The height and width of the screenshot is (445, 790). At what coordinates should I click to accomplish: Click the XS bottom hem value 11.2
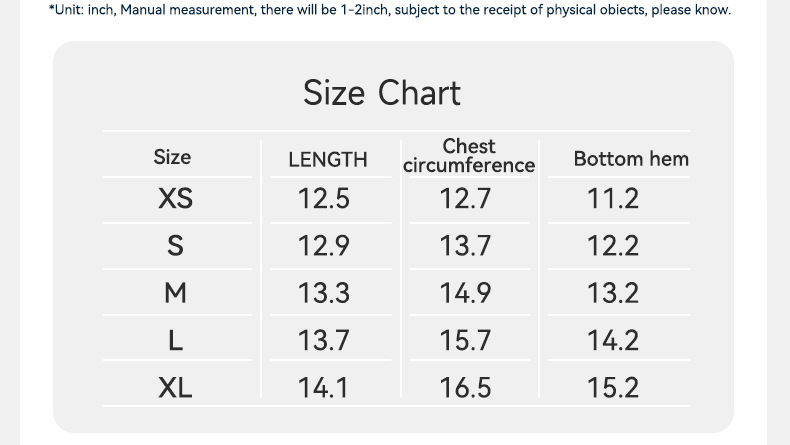pos(612,199)
